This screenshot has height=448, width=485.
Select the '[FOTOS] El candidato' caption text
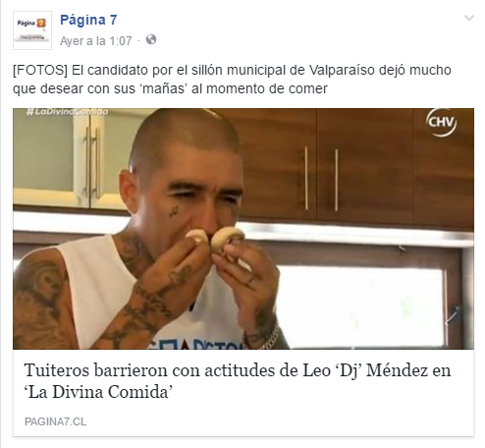point(232,80)
